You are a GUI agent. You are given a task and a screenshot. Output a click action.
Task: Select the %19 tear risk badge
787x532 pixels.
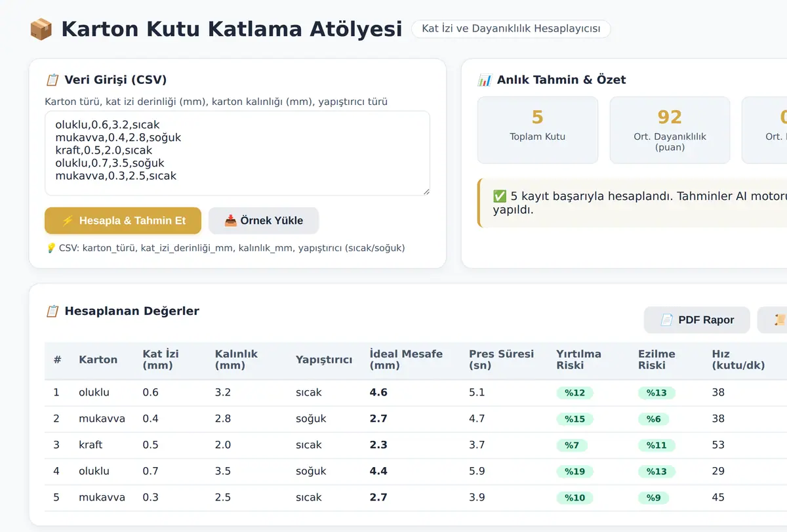[575, 472]
